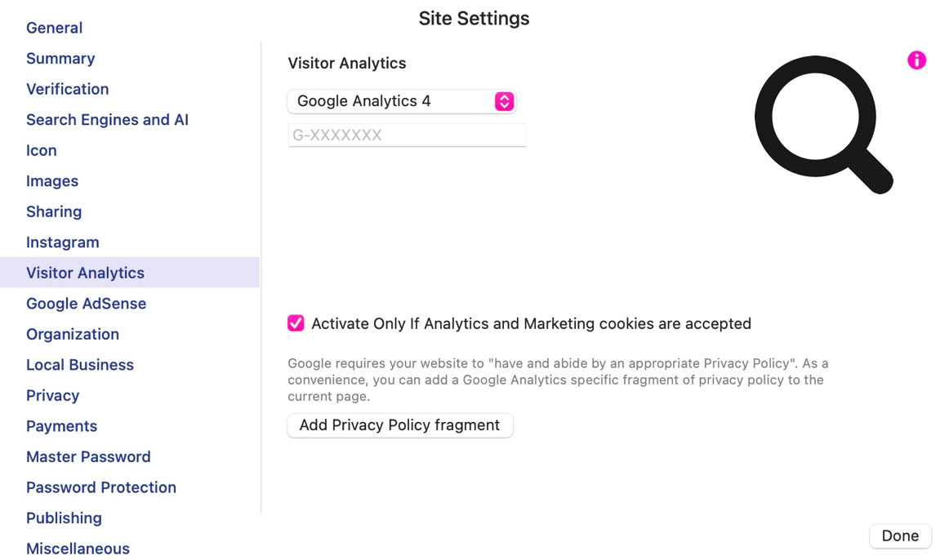This screenshot has width=949, height=560.
Task: Toggle the cookies acceptance checkbox
Action: click(296, 323)
